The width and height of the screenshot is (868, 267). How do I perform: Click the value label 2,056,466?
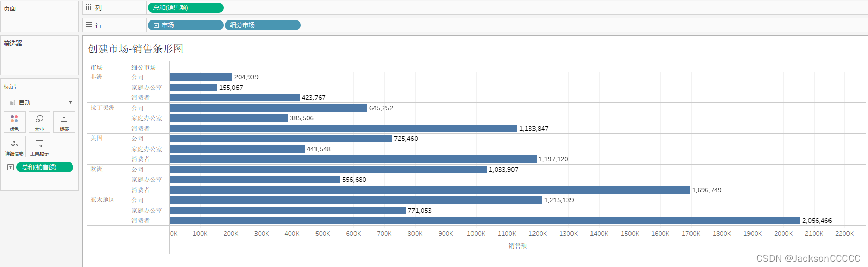coord(817,221)
